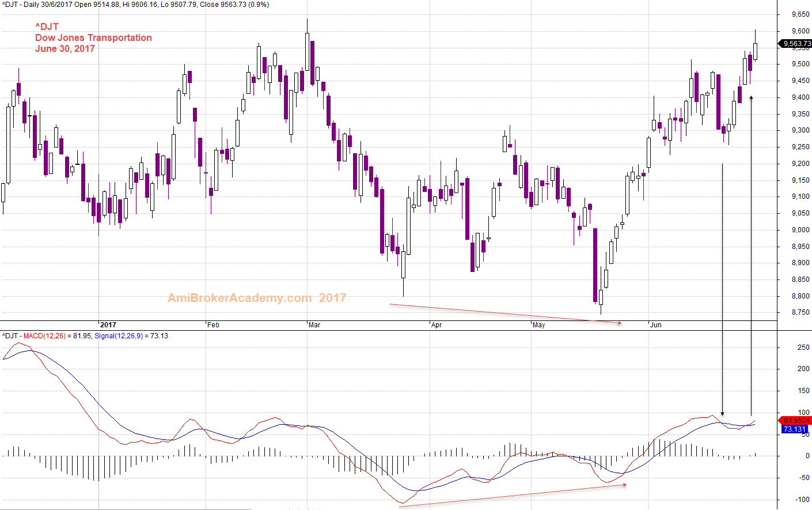
Task: Click the 9,400 price axis label
Action: click(800, 97)
